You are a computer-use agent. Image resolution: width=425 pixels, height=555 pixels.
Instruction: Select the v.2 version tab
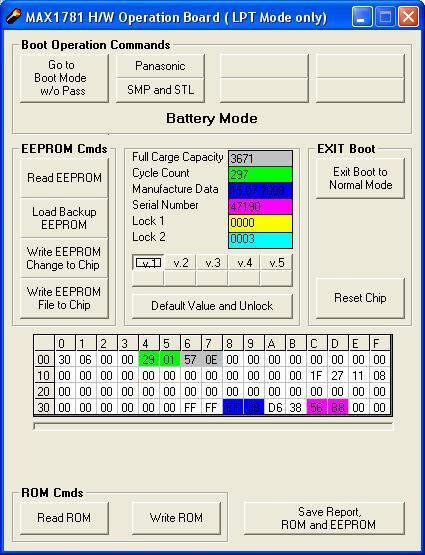click(180, 263)
